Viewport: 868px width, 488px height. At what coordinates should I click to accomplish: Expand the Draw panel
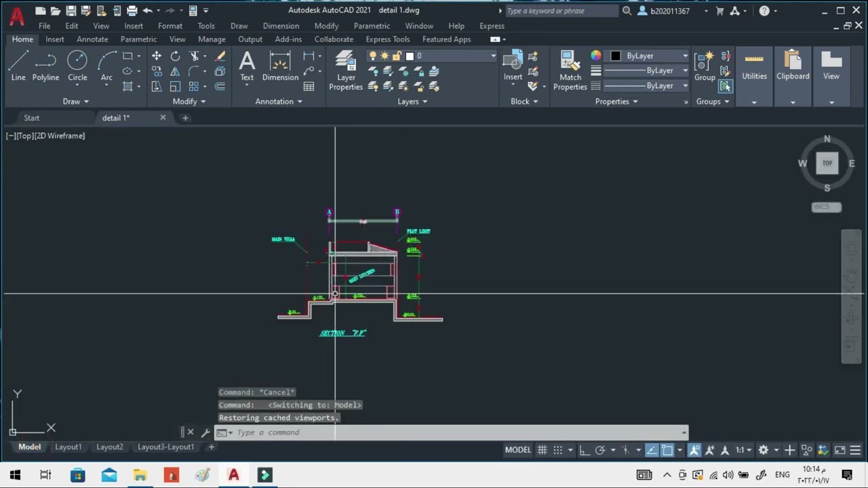pyautogui.click(x=75, y=102)
